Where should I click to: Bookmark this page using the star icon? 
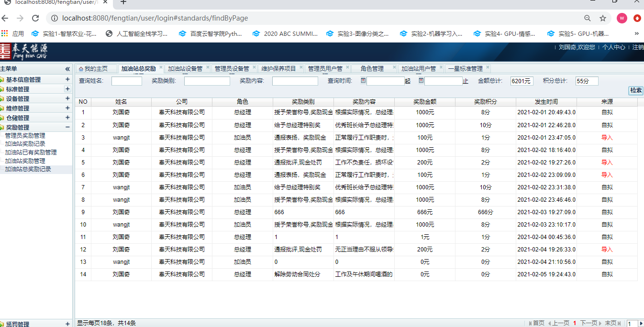point(603,18)
